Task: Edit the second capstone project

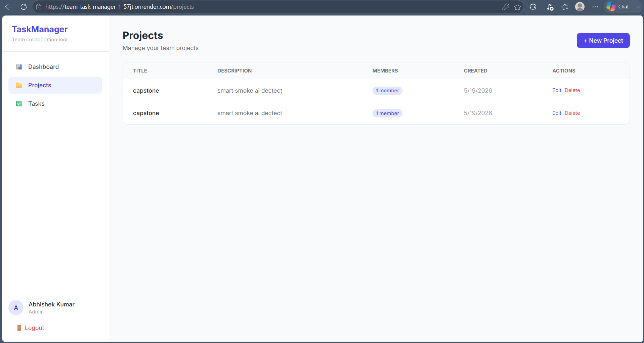Action: [x=557, y=113]
